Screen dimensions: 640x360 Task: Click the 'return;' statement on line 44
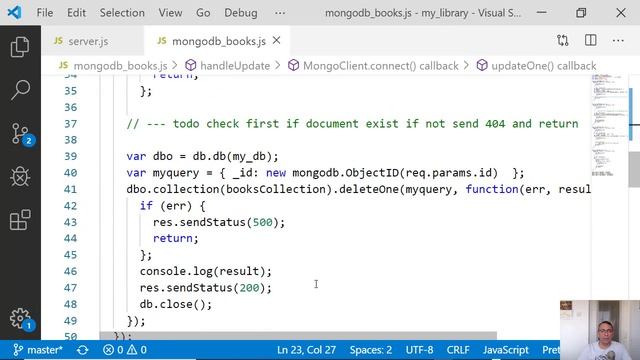[x=176, y=238]
